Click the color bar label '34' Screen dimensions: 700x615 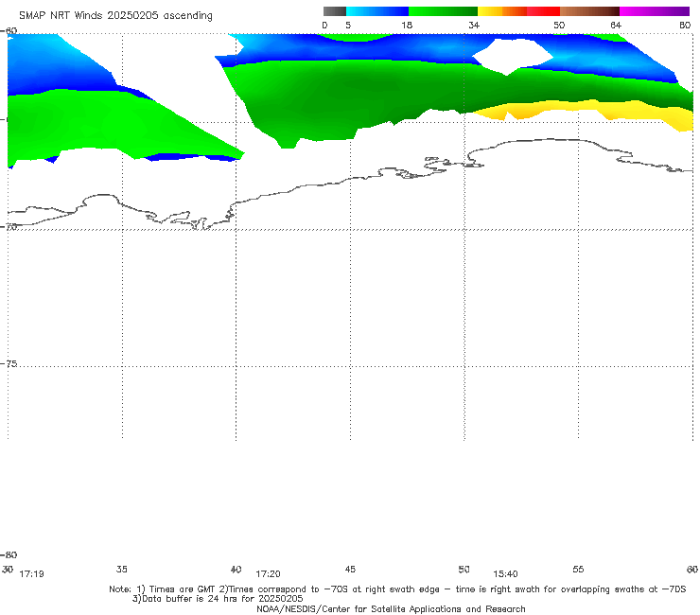[474, 26]
